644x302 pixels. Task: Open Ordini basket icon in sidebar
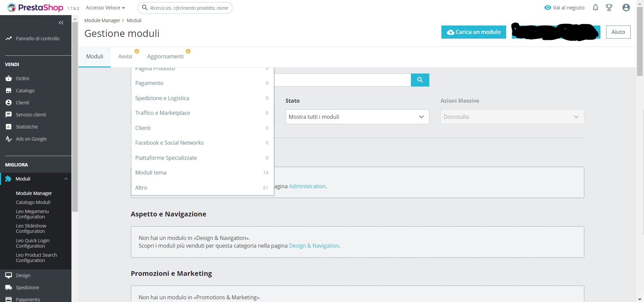coord(9,79)
